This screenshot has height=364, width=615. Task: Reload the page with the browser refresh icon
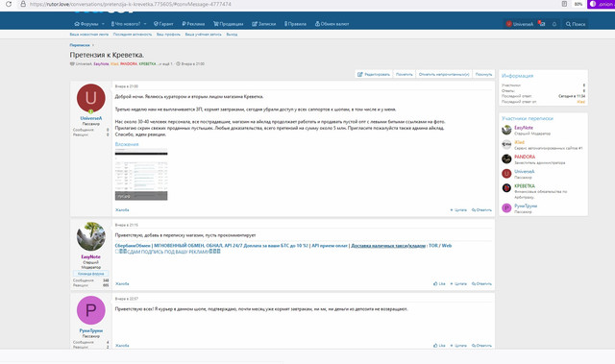coord(9,4)
